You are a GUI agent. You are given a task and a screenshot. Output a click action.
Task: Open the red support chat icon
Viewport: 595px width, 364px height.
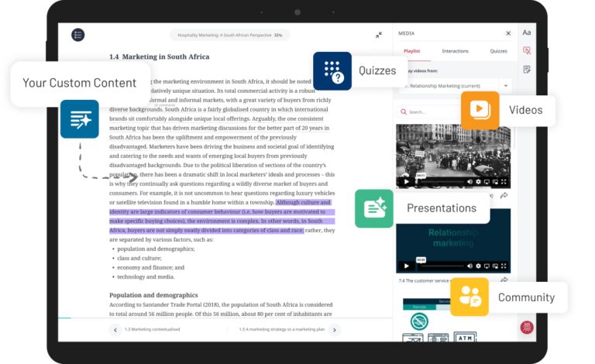pos(527,327)
